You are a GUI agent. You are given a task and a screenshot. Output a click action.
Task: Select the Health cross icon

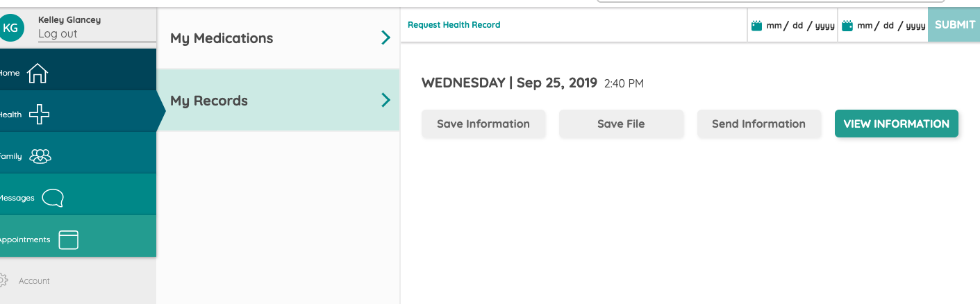39,115
